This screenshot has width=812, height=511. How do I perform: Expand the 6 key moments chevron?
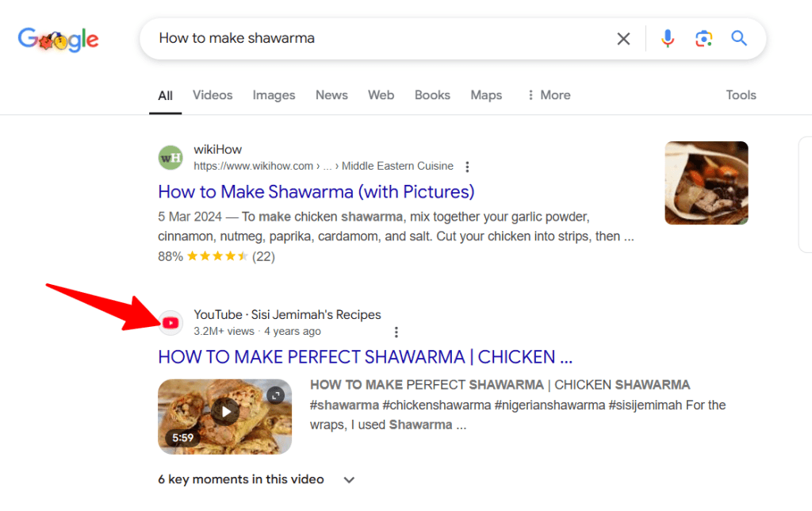[x=349, y=479]
